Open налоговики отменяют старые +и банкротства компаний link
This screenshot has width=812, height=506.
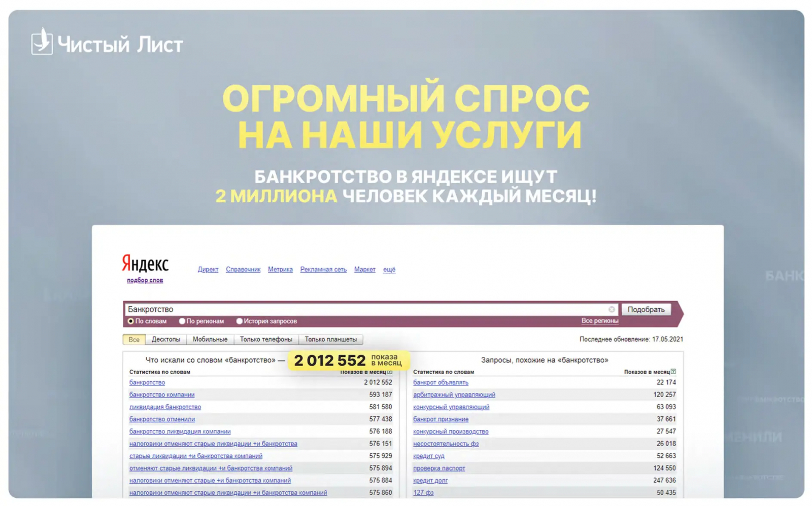[210, 480]
